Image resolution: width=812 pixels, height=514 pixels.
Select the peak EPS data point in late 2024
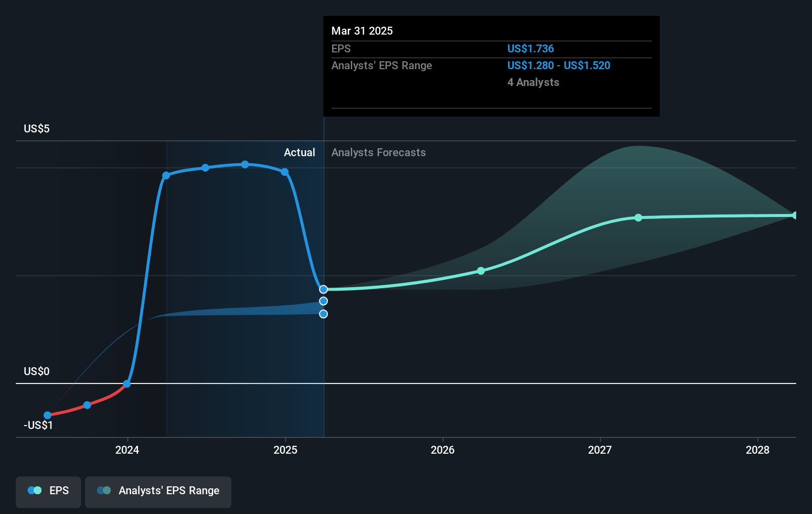coord(245,165)
